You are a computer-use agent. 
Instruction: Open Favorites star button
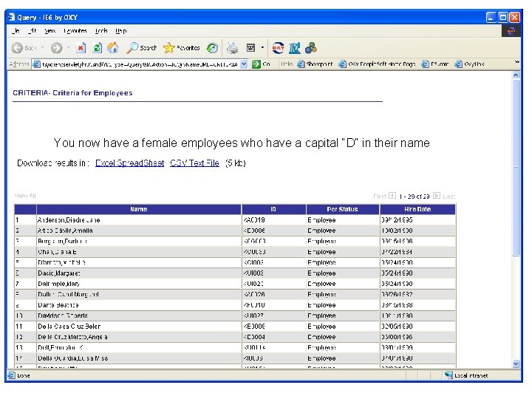pyautogui.click(x=182, y=48)
